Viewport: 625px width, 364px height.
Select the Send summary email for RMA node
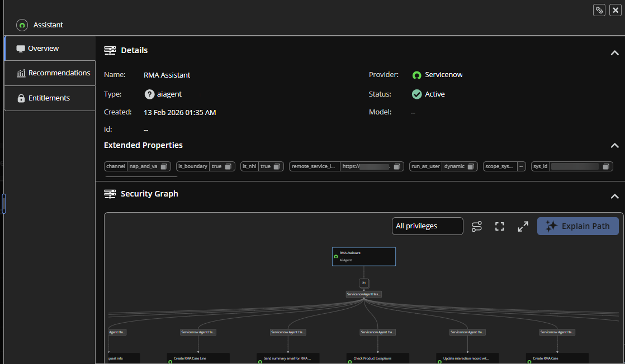tap(288, 358)
